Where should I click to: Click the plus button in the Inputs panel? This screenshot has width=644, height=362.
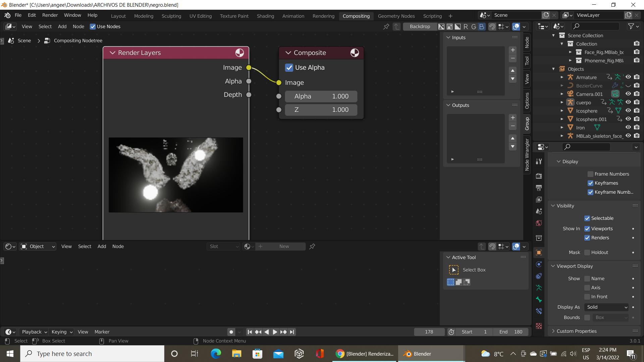[513, 50]
